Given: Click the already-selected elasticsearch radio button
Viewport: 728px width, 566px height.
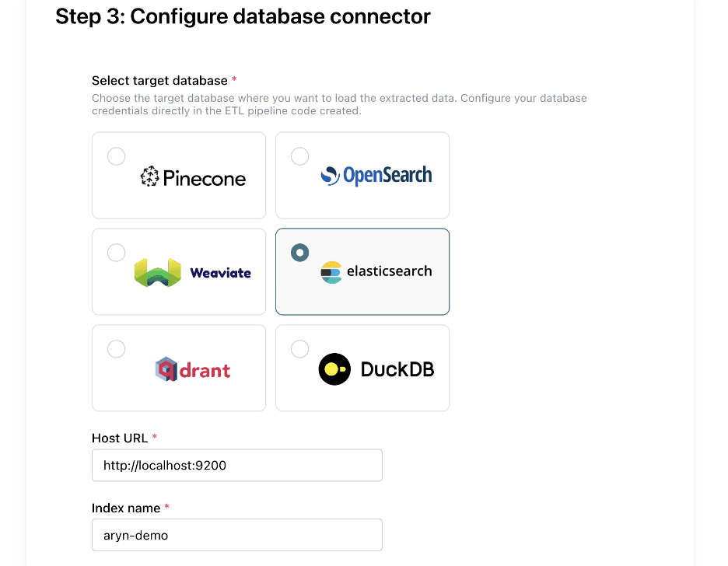Looking at the screenshot, I should (299, 252).
